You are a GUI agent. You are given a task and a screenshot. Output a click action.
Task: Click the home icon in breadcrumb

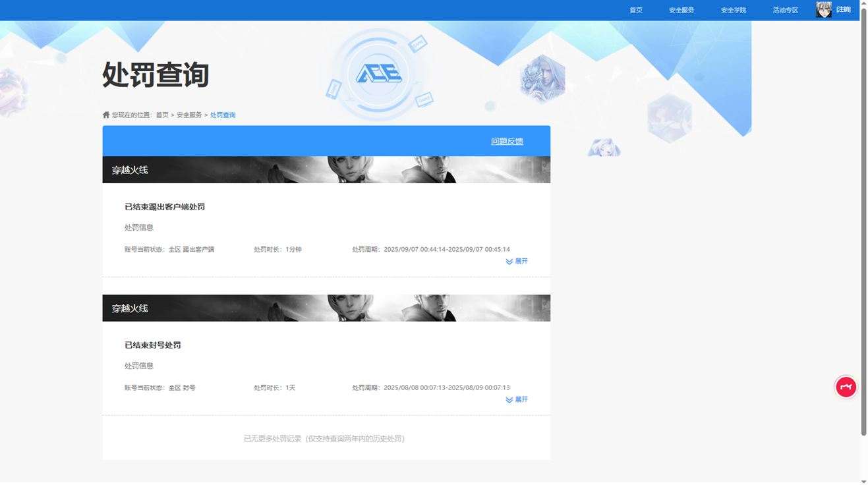tap(106, 115)
